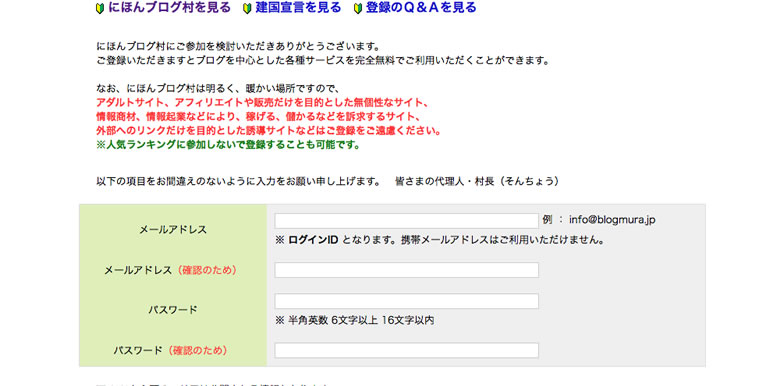
Task: Click the example text info@blogmura.jp
Action: [612, 220]
